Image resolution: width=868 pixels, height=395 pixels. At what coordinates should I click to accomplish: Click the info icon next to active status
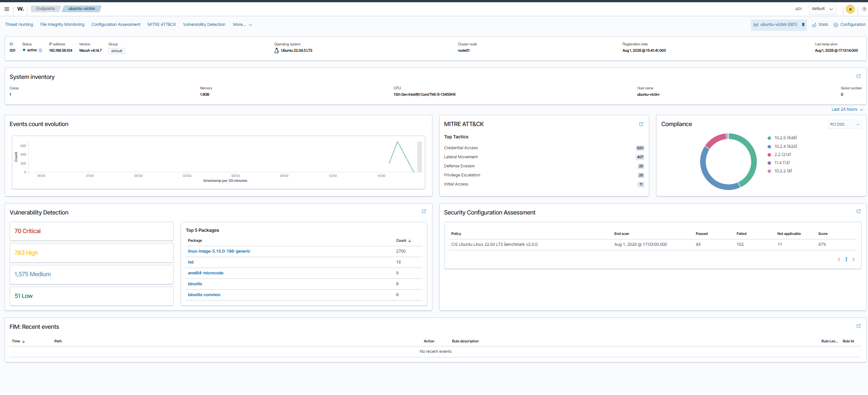tap(40, 50)
